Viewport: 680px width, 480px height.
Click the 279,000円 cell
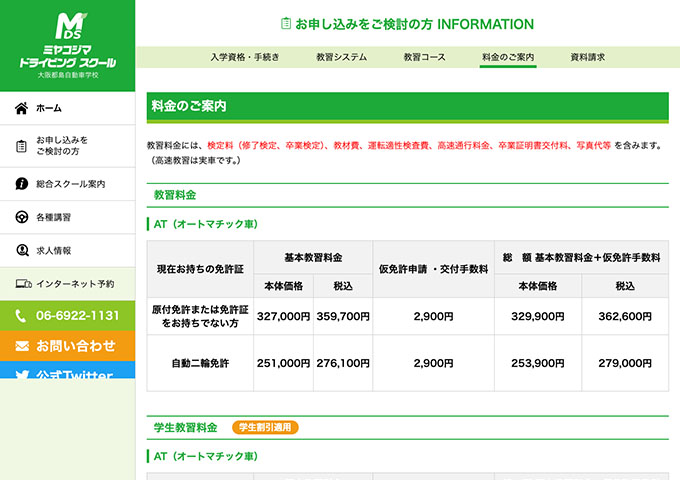[x=625, y=363]
